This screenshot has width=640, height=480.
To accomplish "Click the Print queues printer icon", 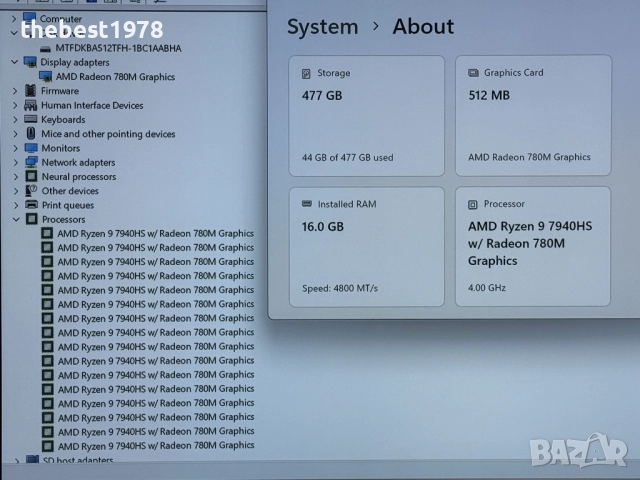I will [x=31, y=205].
